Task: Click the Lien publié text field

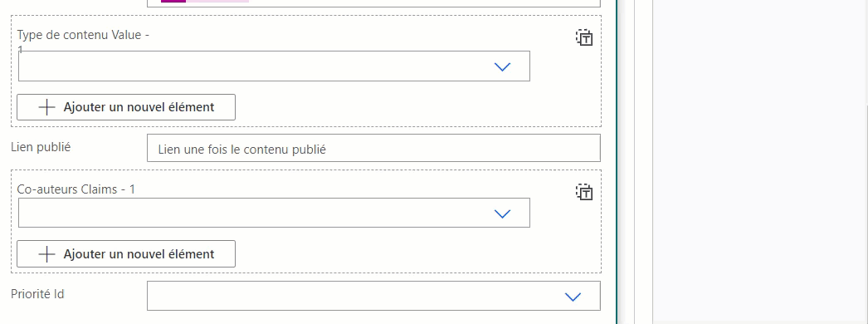Action: click(x=373, y=148)
